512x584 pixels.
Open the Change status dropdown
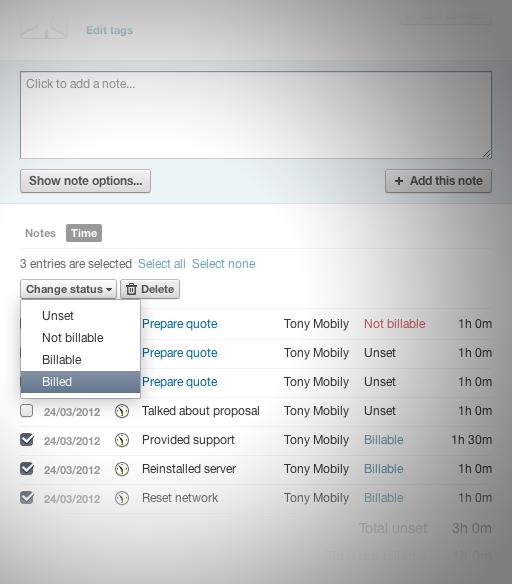(69, 289)
